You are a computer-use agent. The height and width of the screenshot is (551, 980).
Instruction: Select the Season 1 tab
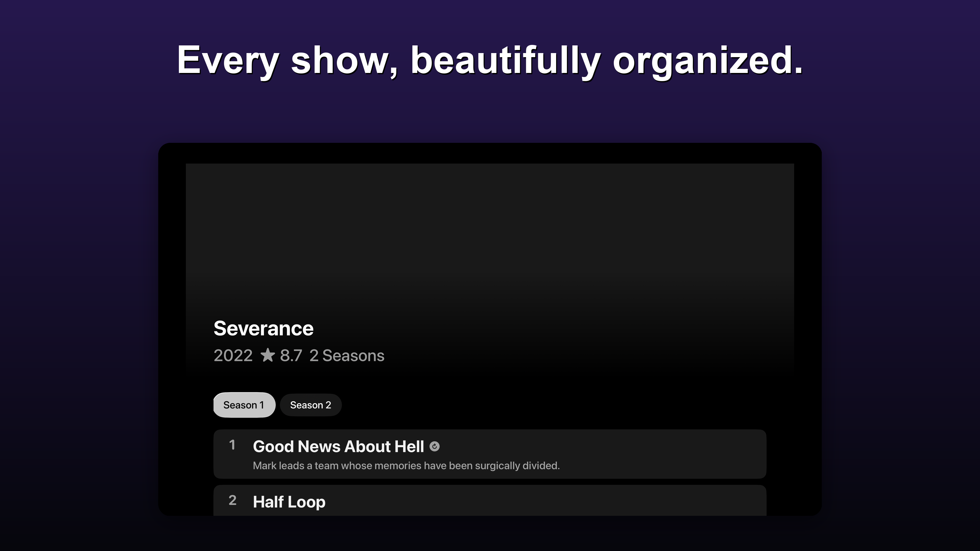point(244,405)
